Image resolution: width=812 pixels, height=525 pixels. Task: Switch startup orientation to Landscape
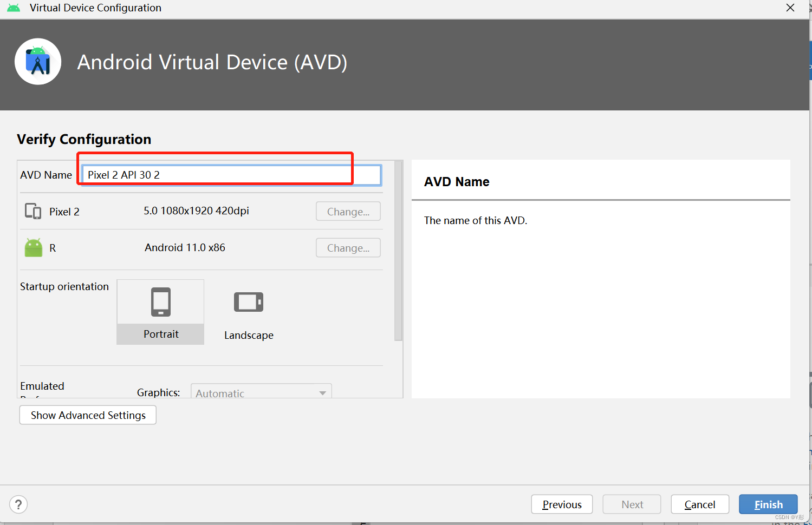249,302
